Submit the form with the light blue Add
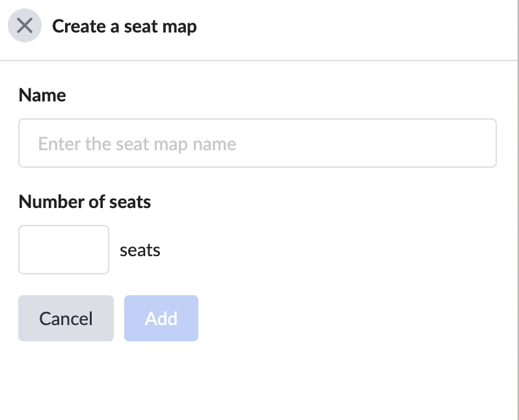Viewport: 519px width, 420px height. (x=161, y=318)
